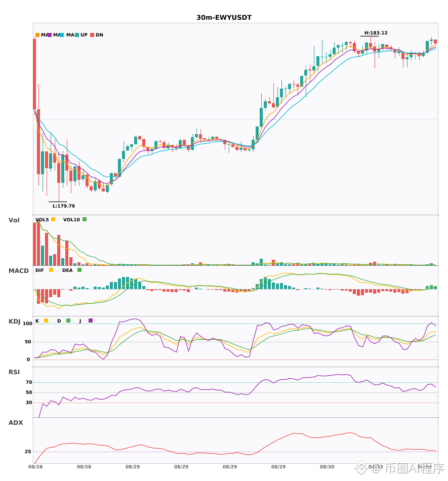
Task: Click the Vol panel label
Action: coord(14,220)
